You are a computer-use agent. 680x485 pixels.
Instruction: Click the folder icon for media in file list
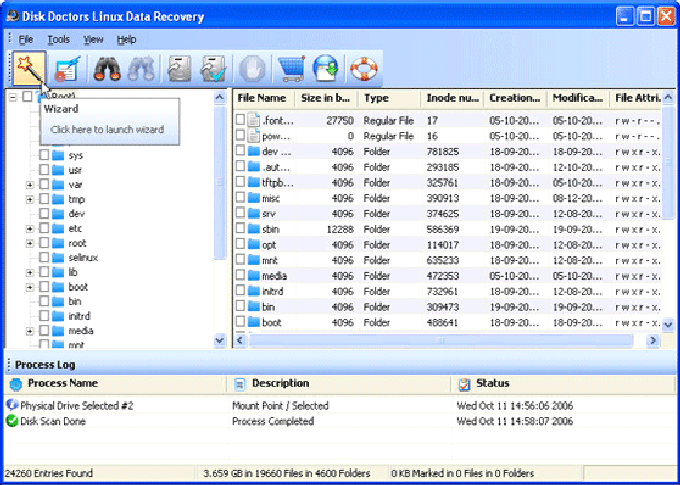[254, 275]
